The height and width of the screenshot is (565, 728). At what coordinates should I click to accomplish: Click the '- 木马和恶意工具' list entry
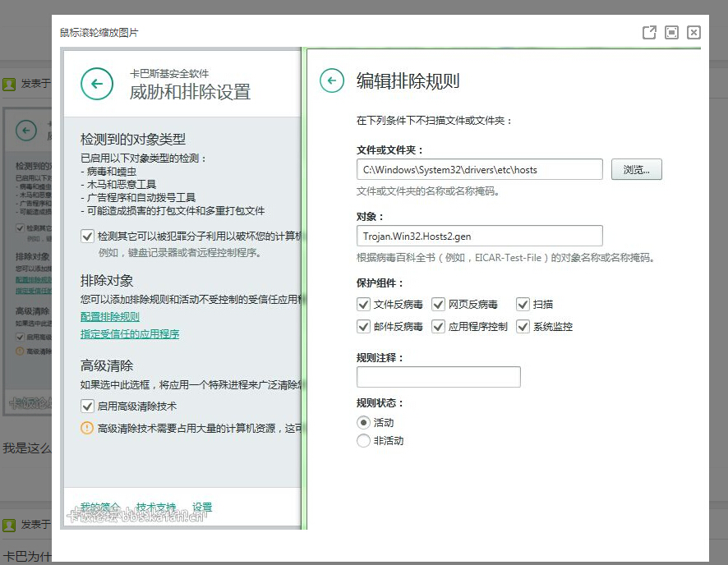pyautogui.click(x=118, y=185)
